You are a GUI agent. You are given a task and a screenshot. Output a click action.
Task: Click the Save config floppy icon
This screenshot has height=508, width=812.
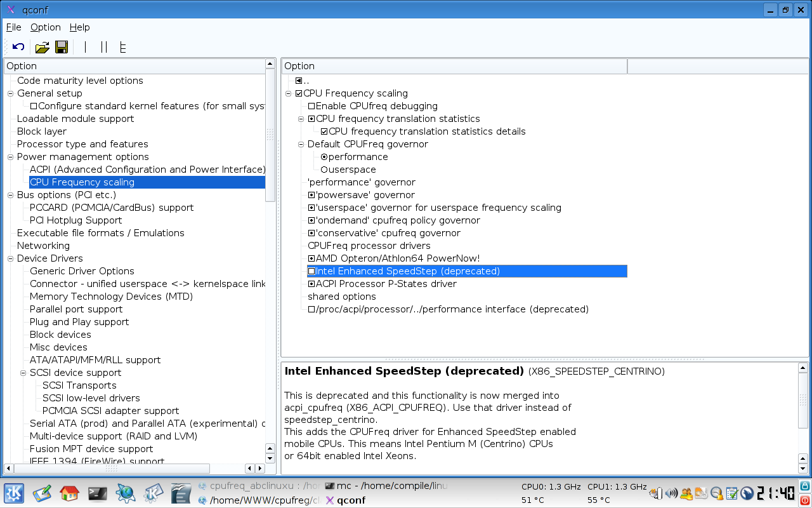pos(62,47)
